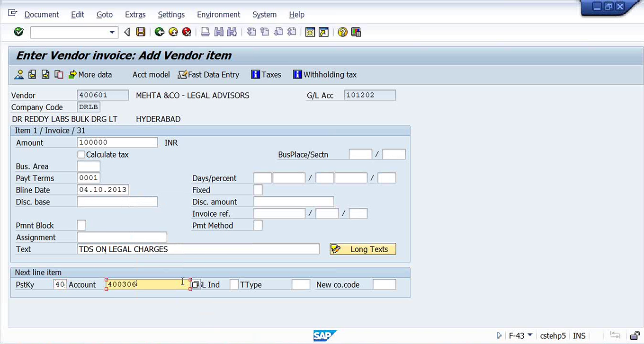
Task: Click the More data button
Action: [90, 74]
